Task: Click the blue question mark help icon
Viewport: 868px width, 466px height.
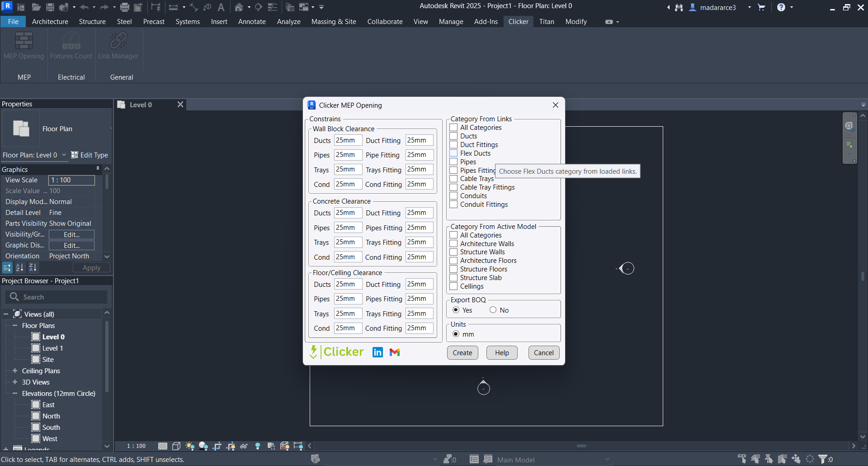Action: [781, 7]
